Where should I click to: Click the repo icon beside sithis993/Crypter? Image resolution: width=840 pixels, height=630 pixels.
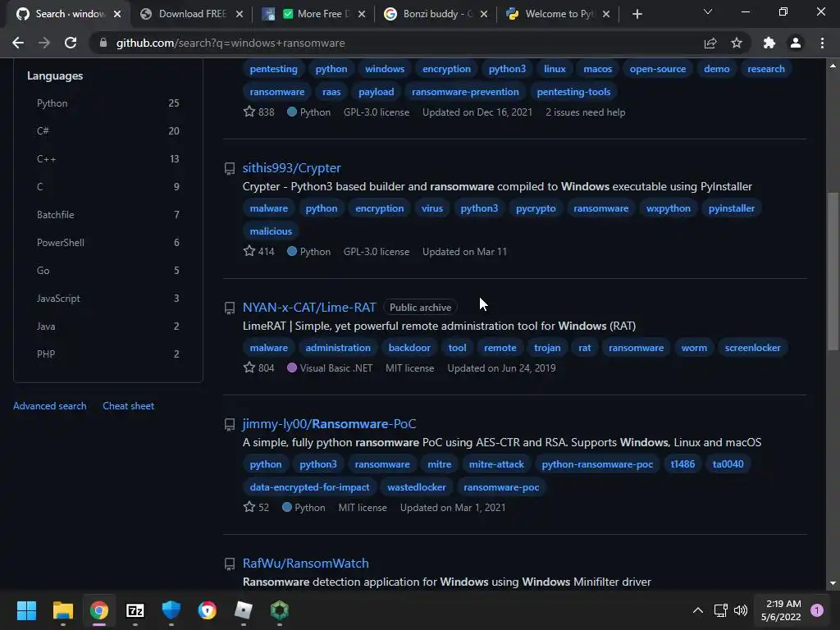coord(230,169)
